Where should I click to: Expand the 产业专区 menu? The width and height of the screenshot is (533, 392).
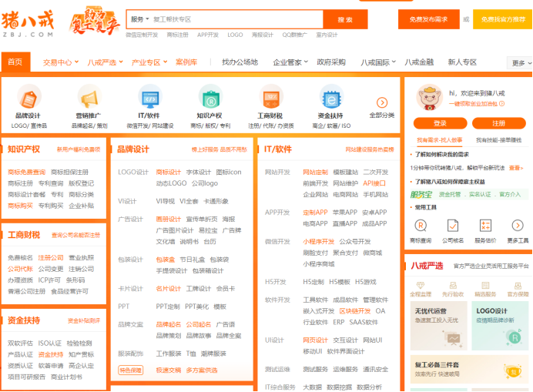[149, 62]
